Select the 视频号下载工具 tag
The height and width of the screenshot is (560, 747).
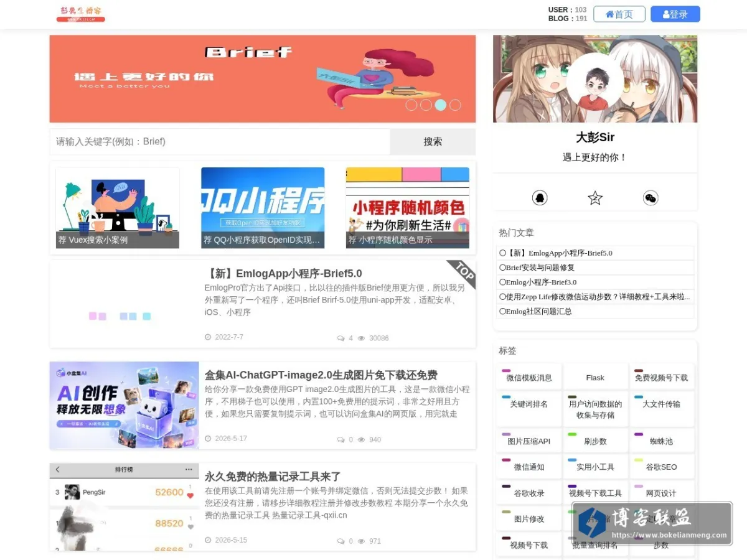coord(595,493)
